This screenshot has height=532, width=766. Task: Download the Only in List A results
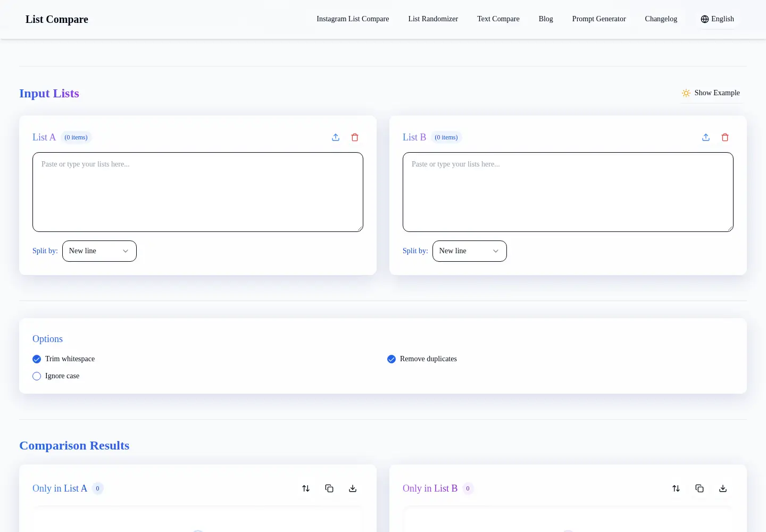[353, 488]
